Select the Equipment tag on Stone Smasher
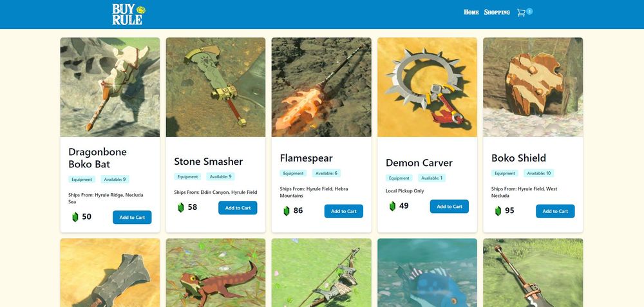 (187, 177)
